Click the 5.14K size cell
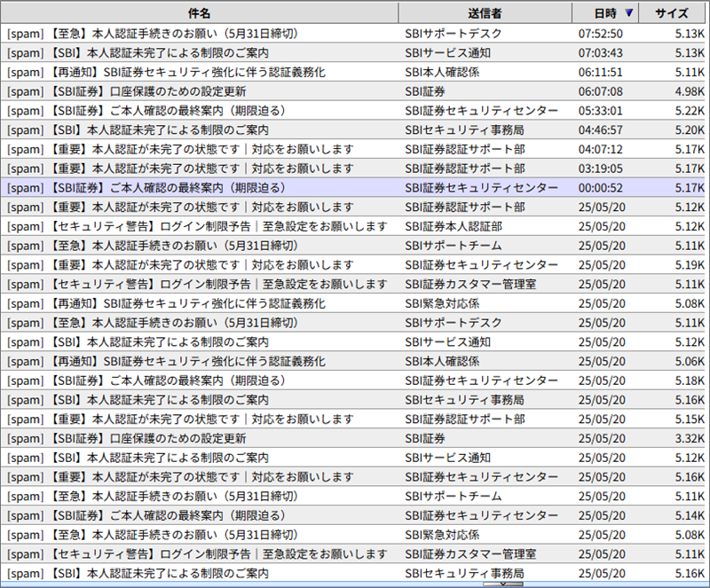This screenshot has width=710, height=588. pyautogui.click(x=690, y=515)
